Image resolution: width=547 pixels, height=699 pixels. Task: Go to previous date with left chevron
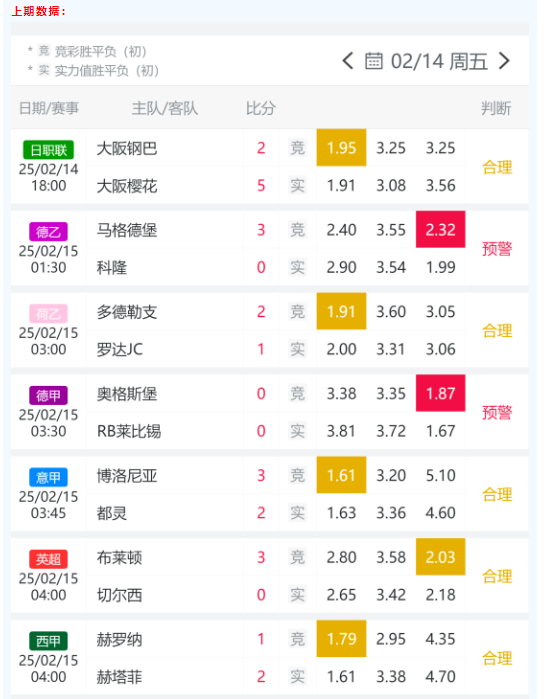tap(347, 61)
